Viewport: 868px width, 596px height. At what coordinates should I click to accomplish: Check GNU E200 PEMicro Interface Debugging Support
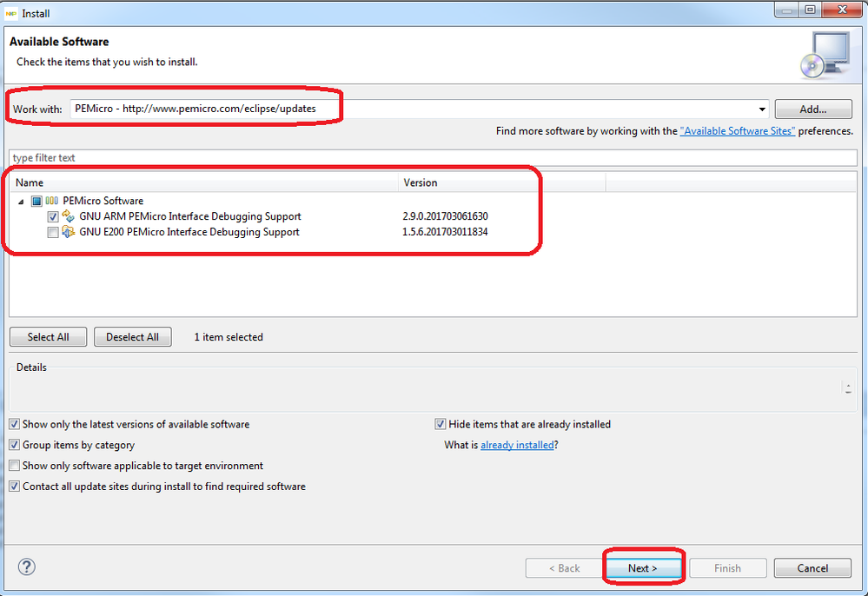[x=53, y=233]
